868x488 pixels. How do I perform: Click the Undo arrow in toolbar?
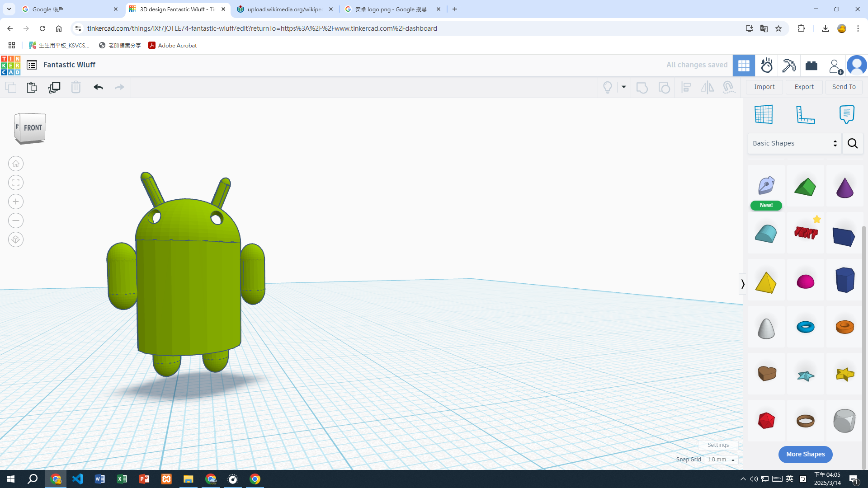point(98,87)
